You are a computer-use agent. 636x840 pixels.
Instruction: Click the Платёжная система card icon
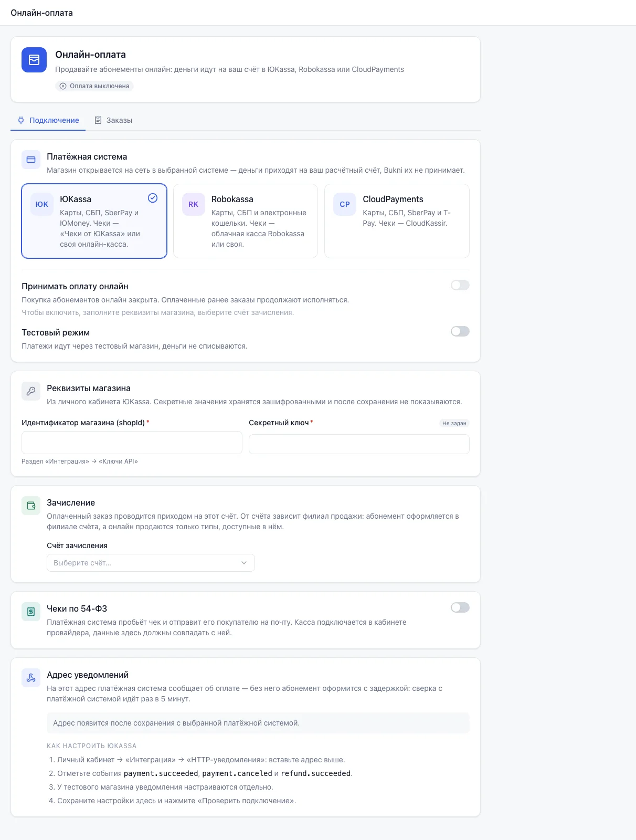(31, 160)
